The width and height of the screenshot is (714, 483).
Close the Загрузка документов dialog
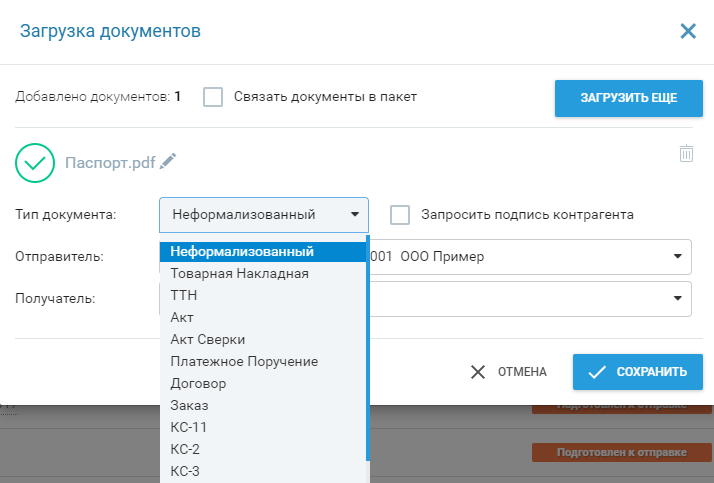point(688,31)
